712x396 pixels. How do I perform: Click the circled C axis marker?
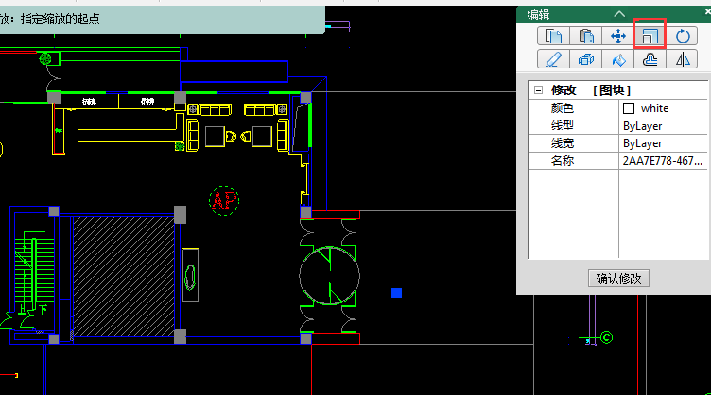tap(607, 337)
